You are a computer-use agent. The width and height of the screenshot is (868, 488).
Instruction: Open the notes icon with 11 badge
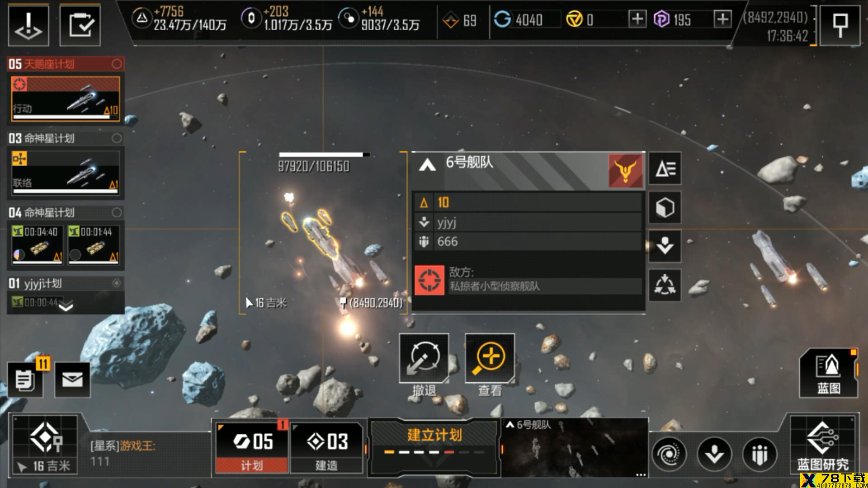26,380
